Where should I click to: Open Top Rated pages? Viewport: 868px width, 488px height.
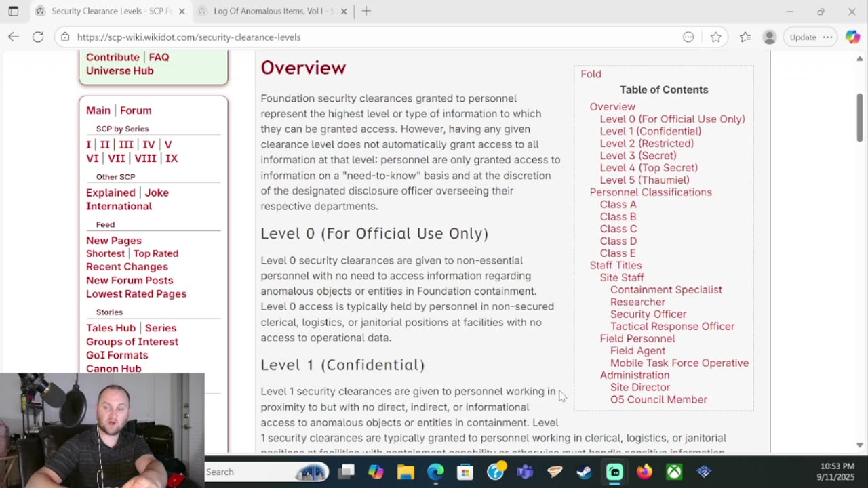pyautogui.click(x=156, y=253)
